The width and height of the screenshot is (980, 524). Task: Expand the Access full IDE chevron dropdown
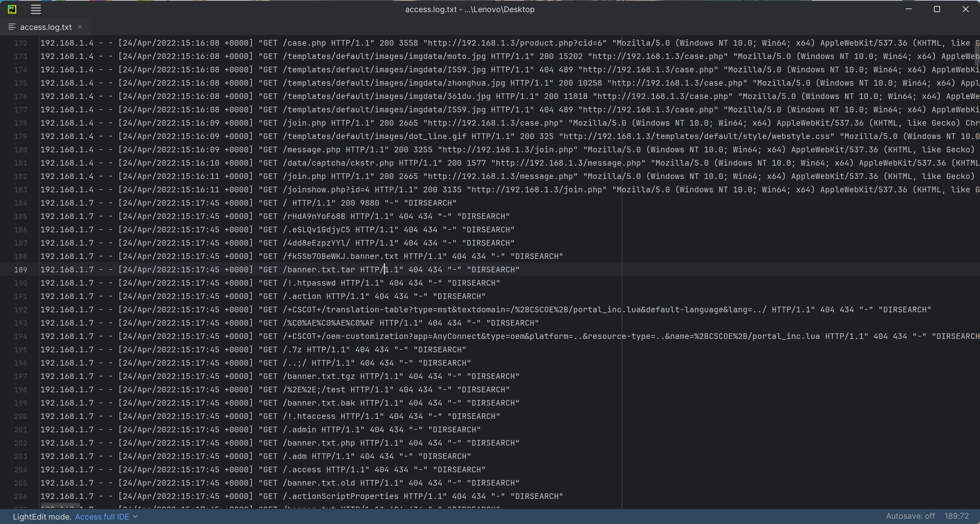pyautogui.click(x=136, y=517)
